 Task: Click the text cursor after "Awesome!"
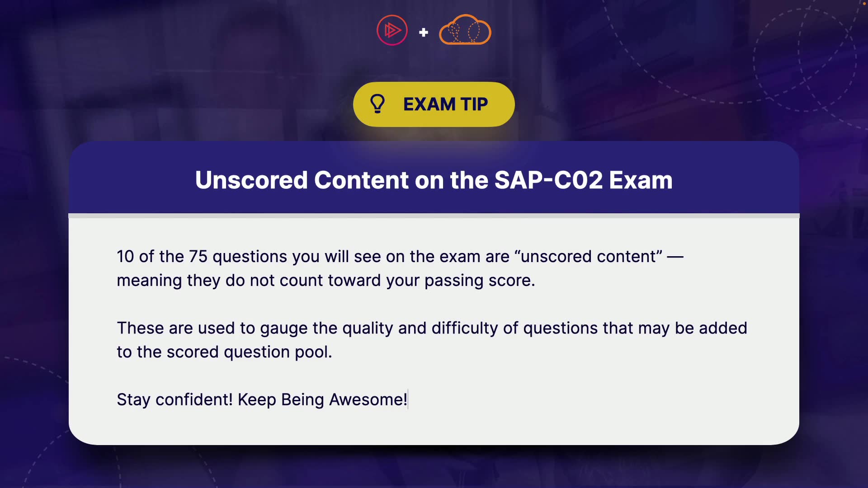pyautogui.click(x=408, y=399)
